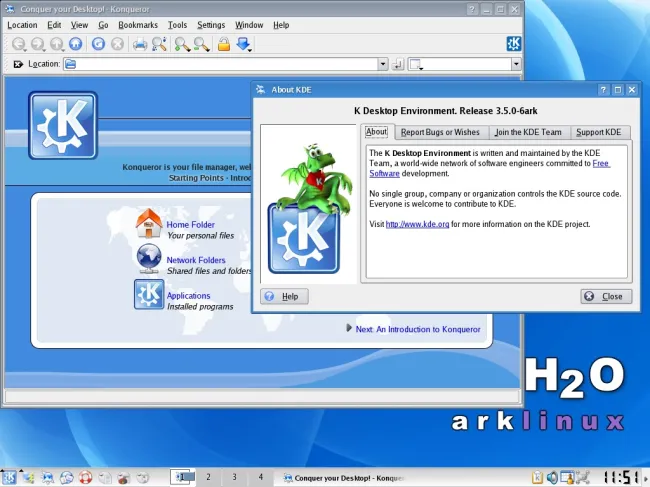This screenshot has width=650, height=487.
Task: Open the Settings menu
Action: pos(211,25)
